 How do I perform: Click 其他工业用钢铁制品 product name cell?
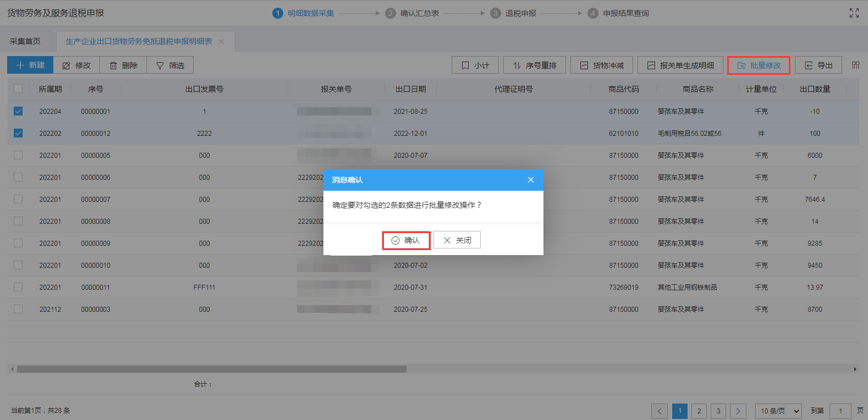coord(687,287)
